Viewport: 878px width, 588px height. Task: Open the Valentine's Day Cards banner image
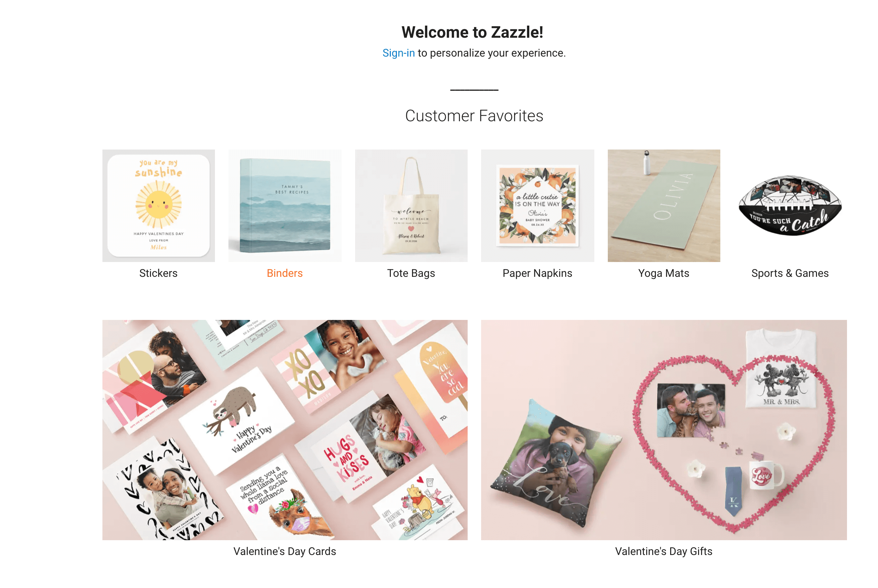(x=285, y=430)
